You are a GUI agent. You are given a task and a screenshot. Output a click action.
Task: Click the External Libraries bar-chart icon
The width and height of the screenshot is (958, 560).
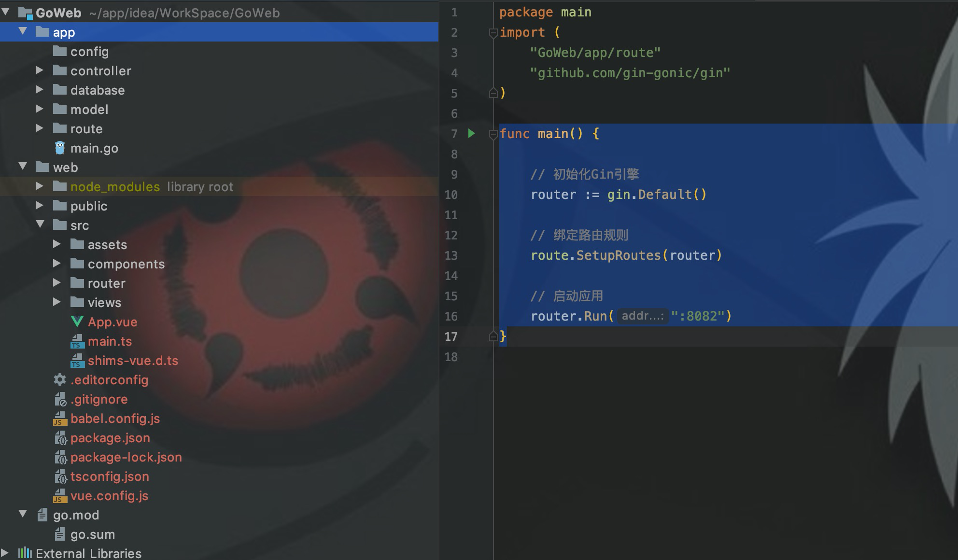click(25, 553)
